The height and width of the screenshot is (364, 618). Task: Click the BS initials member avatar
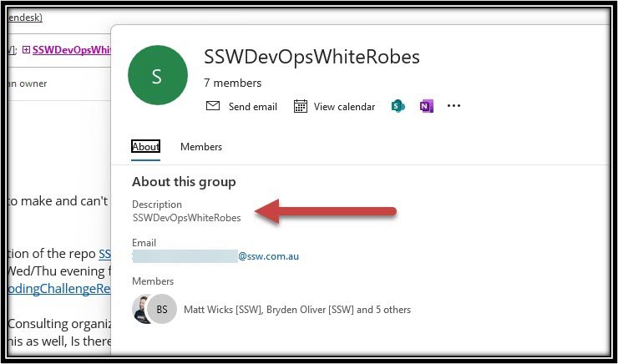point(162,309)
